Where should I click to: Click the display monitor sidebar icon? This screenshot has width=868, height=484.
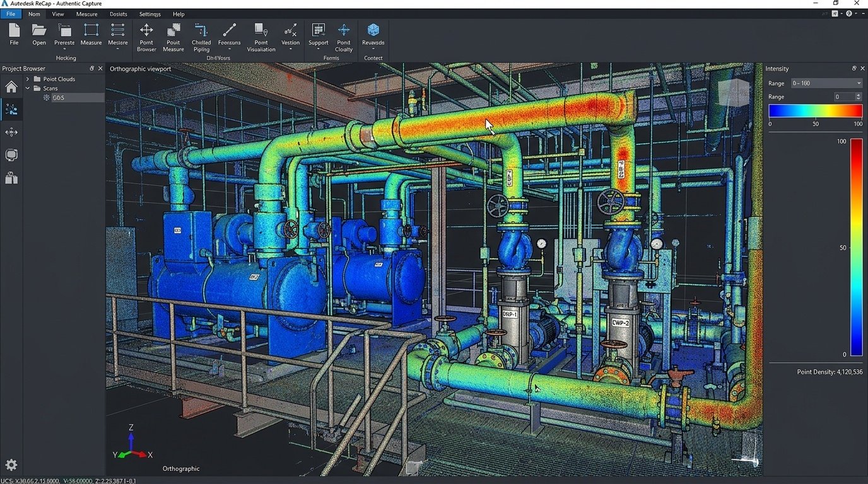(11, 155)
